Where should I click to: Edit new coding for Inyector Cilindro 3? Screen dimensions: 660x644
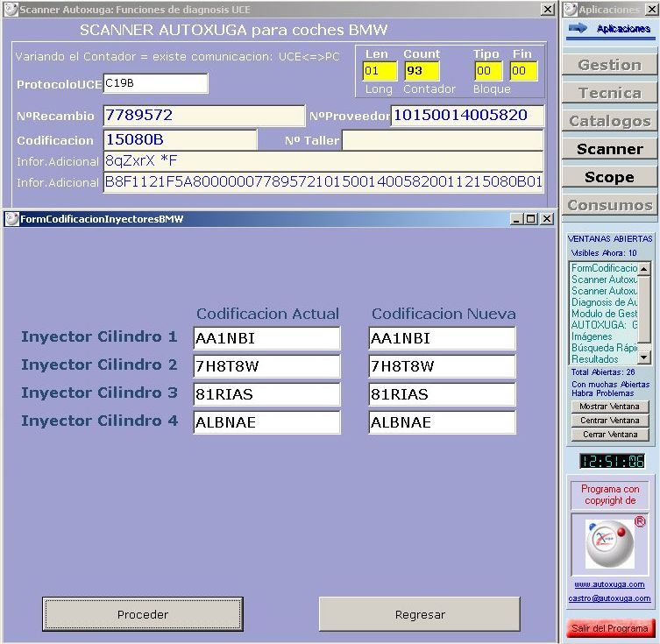pyautogui.click(x=442, y=394)
